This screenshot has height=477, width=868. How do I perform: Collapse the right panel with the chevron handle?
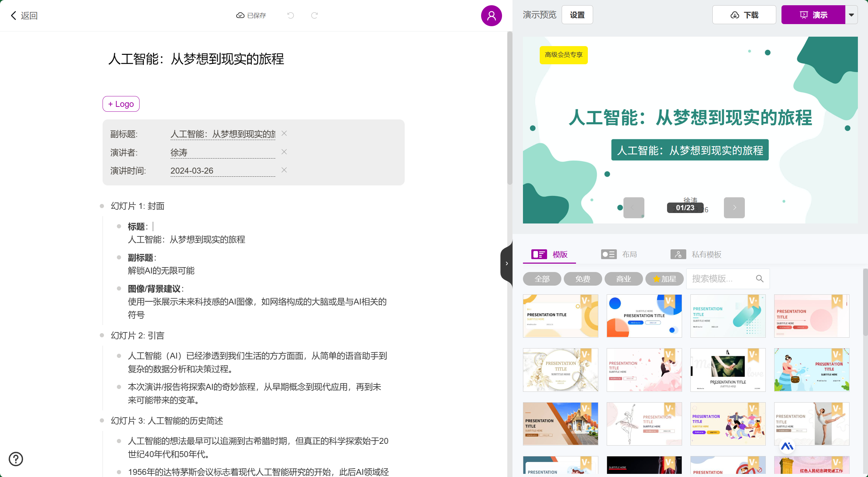pos(507,263)
